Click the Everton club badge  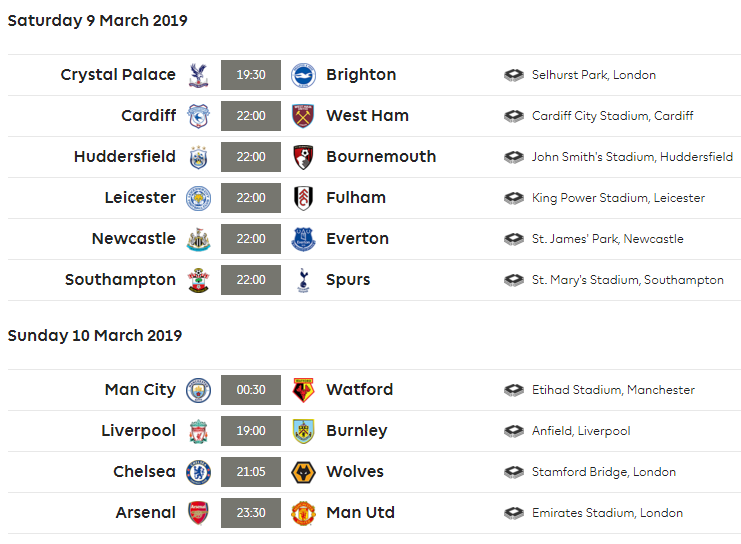303,239
